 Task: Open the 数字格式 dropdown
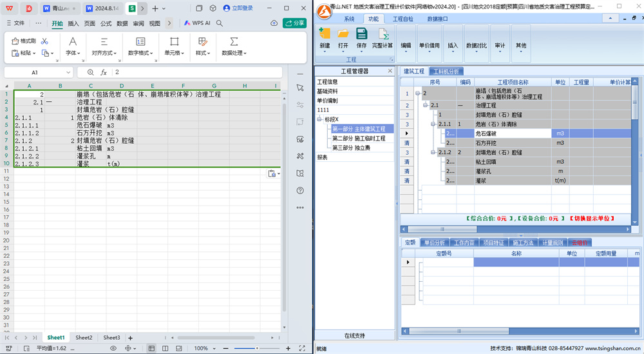[140, 53]
